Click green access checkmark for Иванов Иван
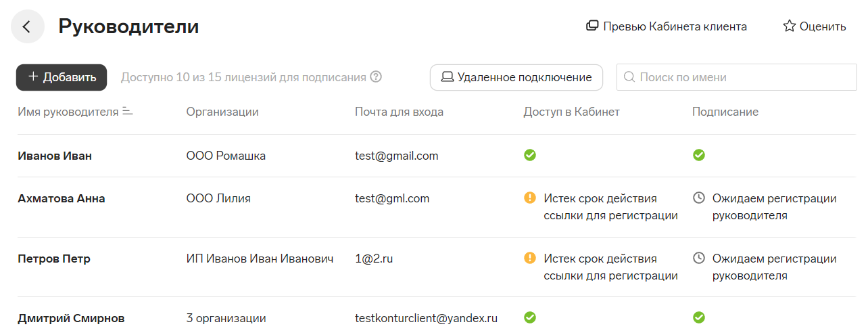This screenshot has height=335, width=868. [x=530, y=155]
